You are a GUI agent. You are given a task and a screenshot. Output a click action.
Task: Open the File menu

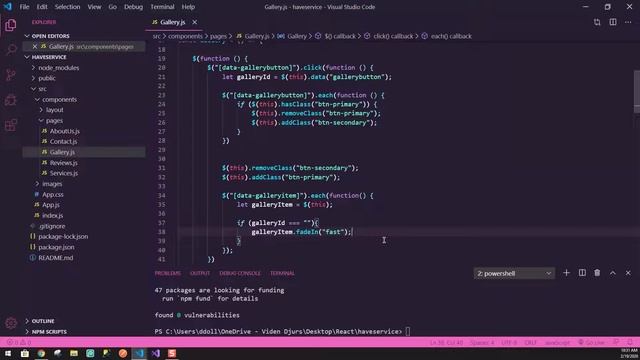click(24, 7)
